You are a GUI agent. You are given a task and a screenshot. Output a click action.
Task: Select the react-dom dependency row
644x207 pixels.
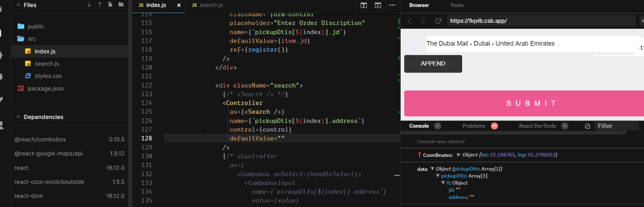point(69,196)
